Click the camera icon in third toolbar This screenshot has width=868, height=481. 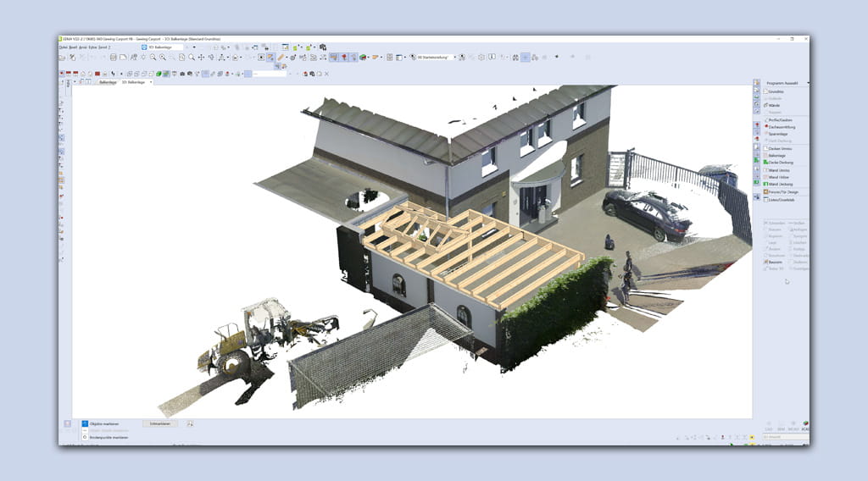182,74
